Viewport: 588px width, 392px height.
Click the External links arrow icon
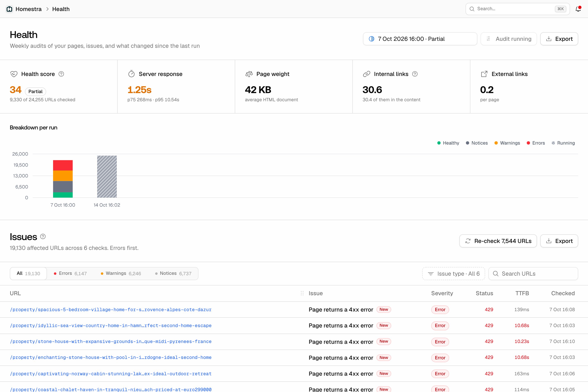point(484,74)
